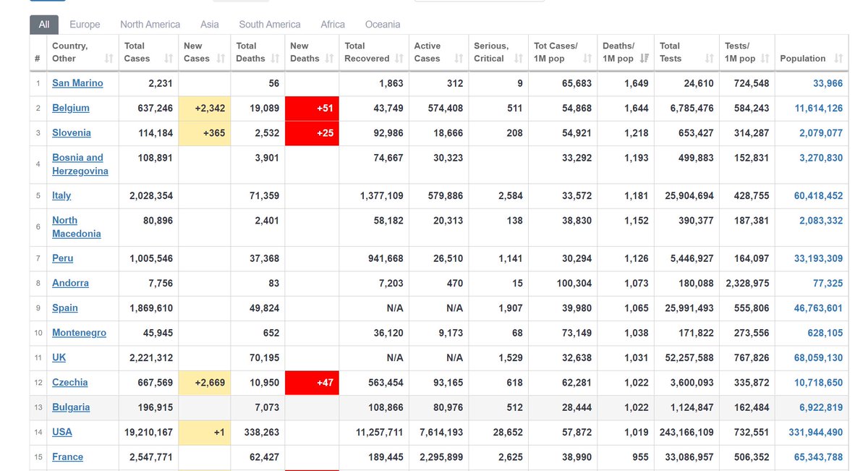Image resolution: width=868 pixels, height=471 pixels.
Task: Click France population 65,343,788
Action: [818, 457]
